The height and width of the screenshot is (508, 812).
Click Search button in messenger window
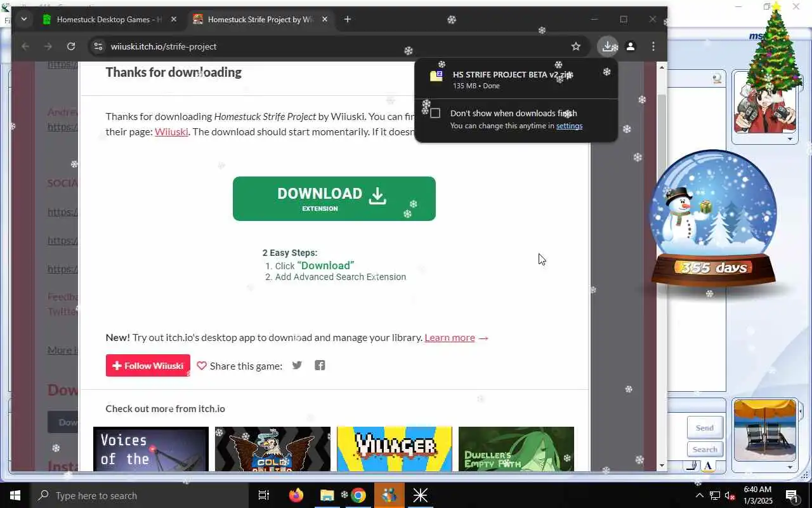point(705,449)
